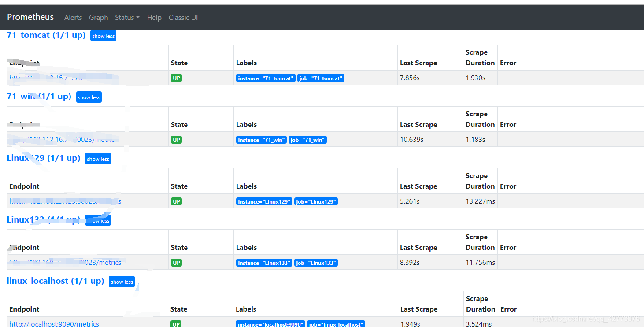Click the 7.856s last scrape value
The height and width of the screenshot is (327, 644).
pos(410,78)
